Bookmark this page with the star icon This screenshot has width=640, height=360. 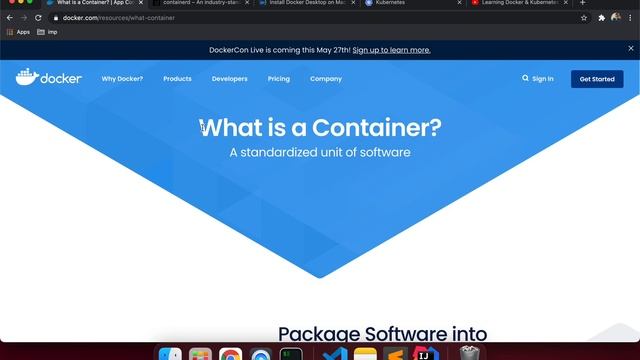tap(584, 18)
